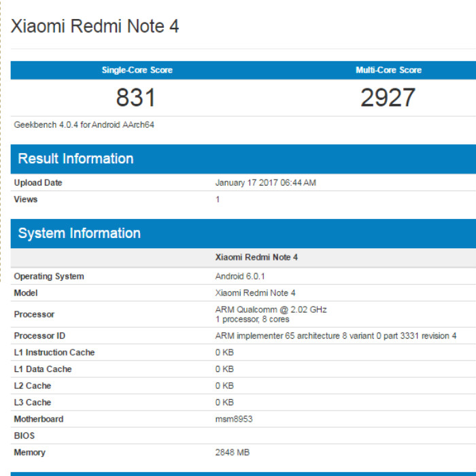Click the Processor ID label
The height and width of the screenshot is (476, 476).
[39, 336]
